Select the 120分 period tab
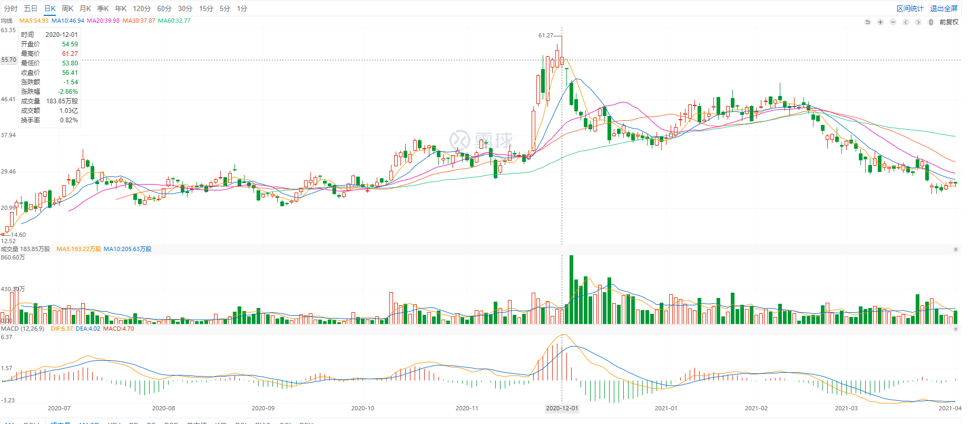This screenshot has height=424, width=980. (x=142, y=8)
